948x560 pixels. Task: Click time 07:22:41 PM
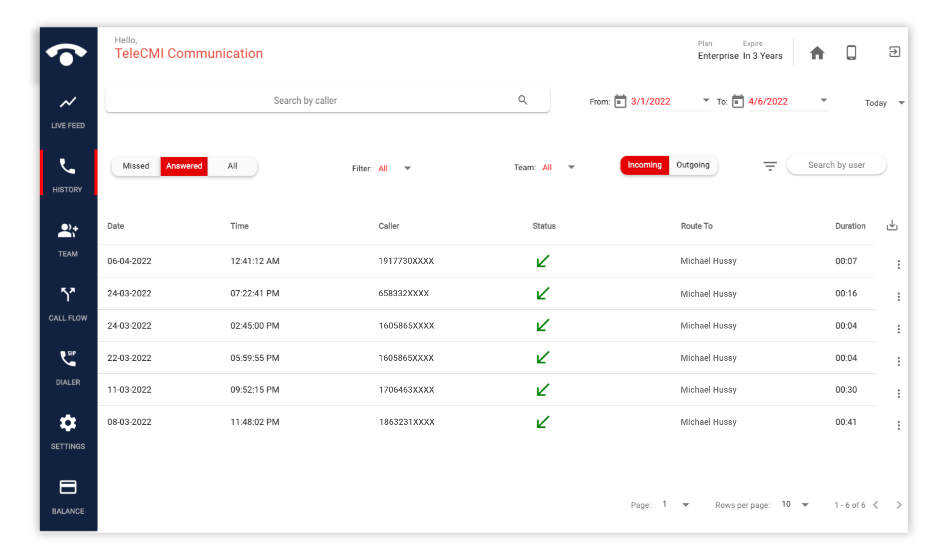pyautogui.click(x=255, y=294)
